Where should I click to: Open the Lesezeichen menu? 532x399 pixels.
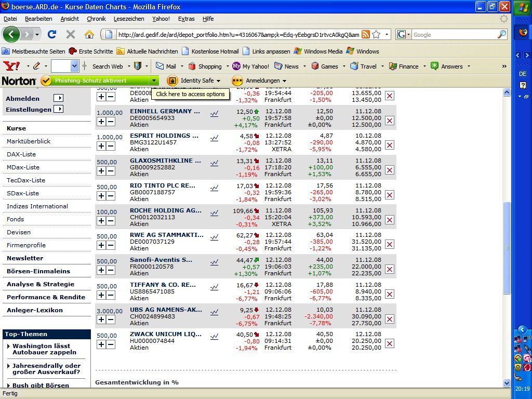click(129, 19)
